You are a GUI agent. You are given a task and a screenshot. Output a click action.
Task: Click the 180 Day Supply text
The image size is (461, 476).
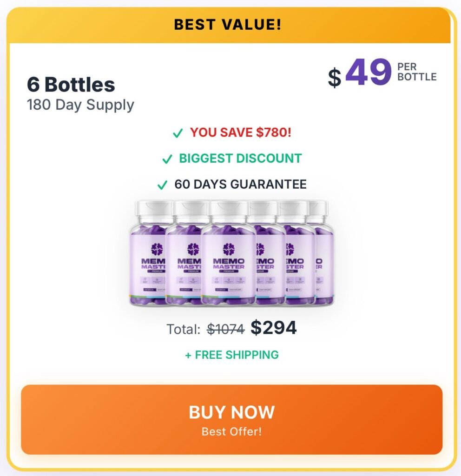(80, 105)
